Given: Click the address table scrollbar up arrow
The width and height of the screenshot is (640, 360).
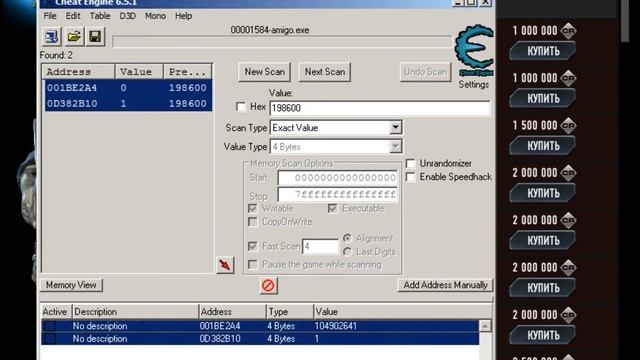Looking at the screenshot, I should tap(485, 326).
